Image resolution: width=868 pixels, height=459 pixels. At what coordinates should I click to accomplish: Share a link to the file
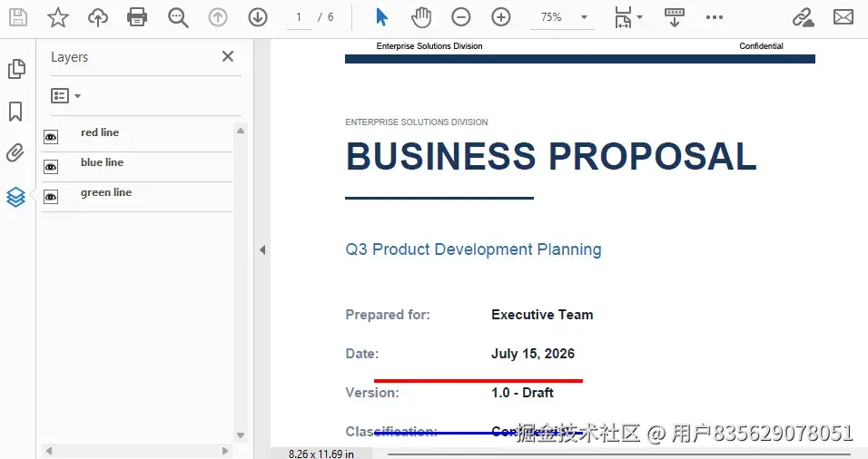click(803, 17)
